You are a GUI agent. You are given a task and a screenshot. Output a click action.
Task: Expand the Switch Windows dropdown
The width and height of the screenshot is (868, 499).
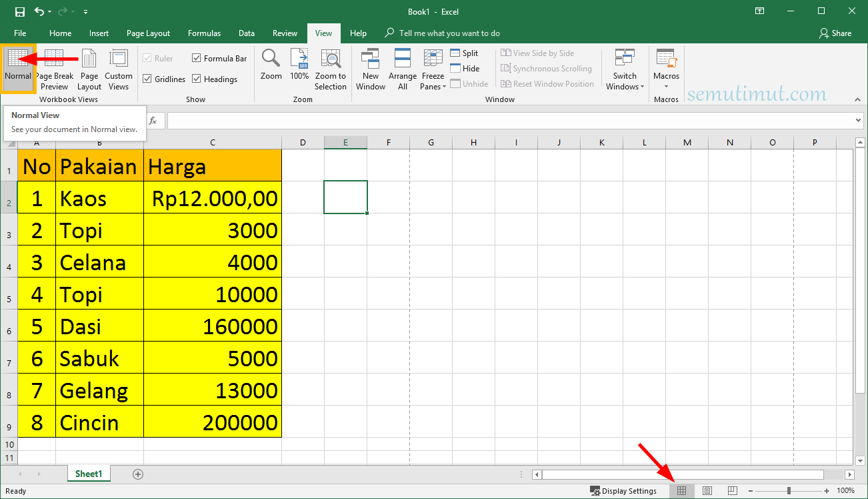click(x=625, y=68)
